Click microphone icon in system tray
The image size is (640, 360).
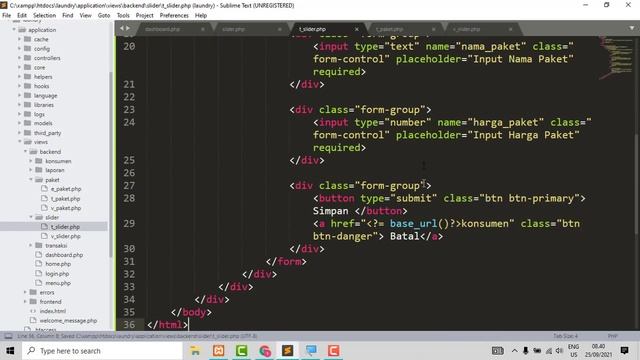pyautogui.click(x=526, y=351)
